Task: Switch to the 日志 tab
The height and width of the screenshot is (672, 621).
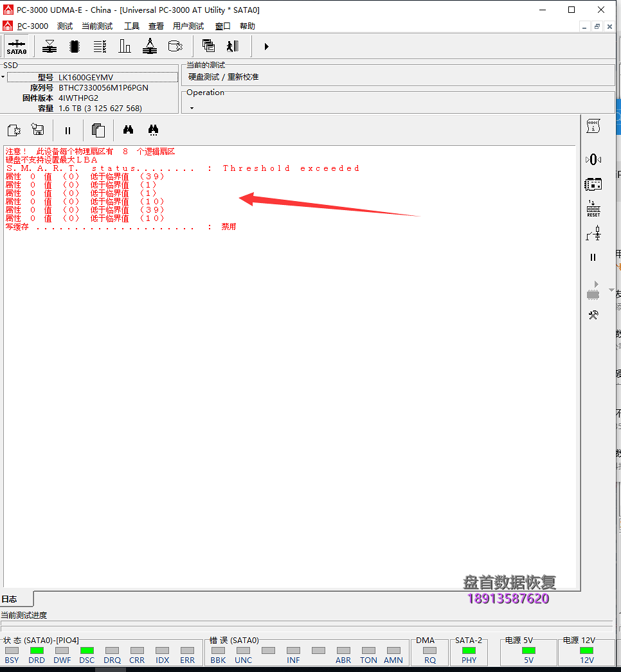Action: coord(10,599)
